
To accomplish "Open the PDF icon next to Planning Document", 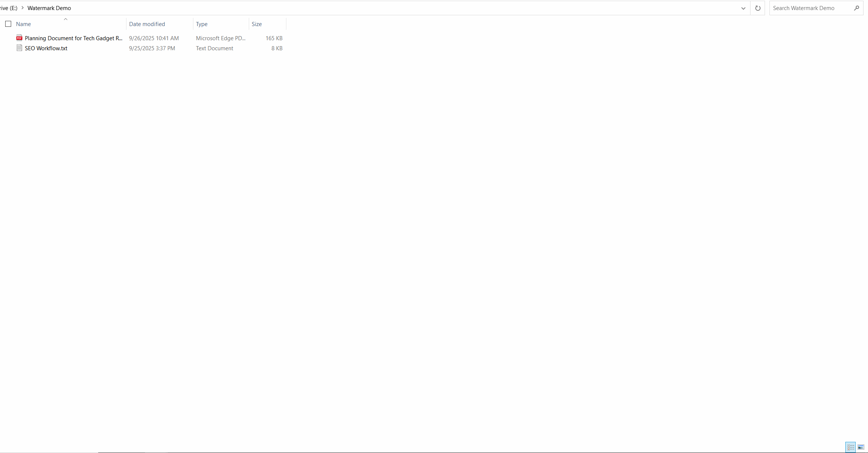I will coord(19,38).
